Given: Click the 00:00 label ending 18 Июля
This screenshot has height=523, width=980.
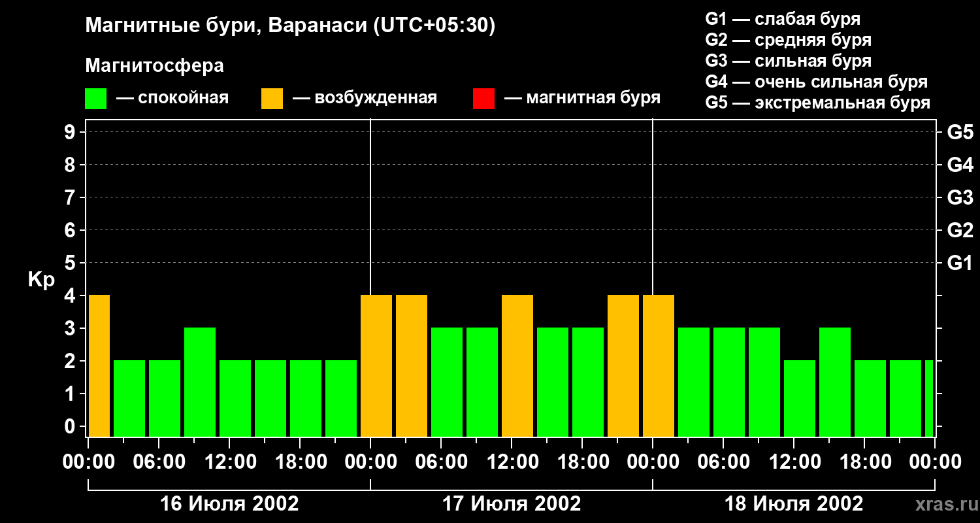Looking at the screenshot, I should click(935, 462).
